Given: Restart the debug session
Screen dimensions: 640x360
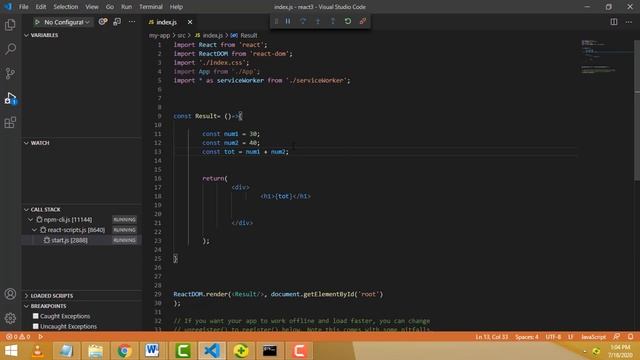Looking at the screenshot, I should coord(348,21).
